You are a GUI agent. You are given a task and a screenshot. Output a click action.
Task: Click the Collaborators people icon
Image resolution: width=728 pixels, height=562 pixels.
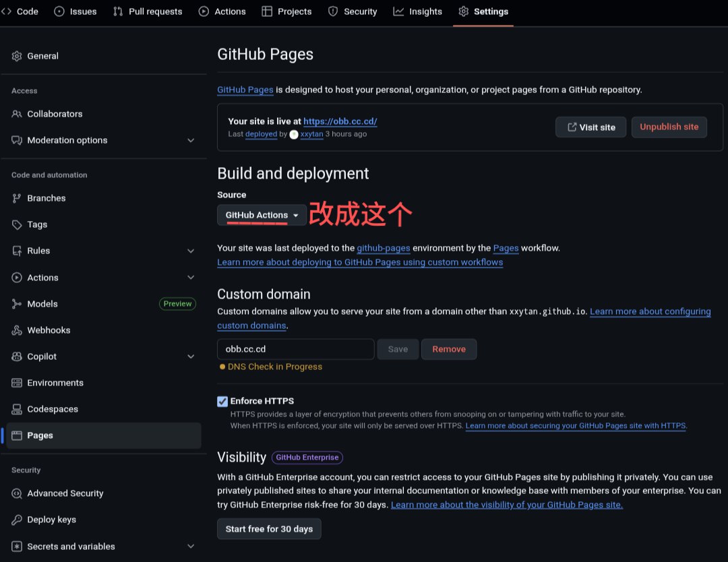tap(17, 114)
